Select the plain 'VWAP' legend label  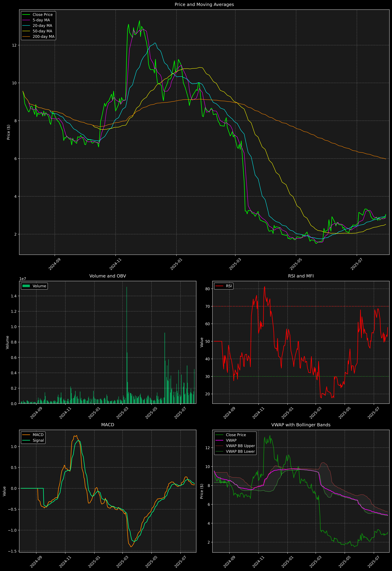pyautogui.click(x=231, y=440)
